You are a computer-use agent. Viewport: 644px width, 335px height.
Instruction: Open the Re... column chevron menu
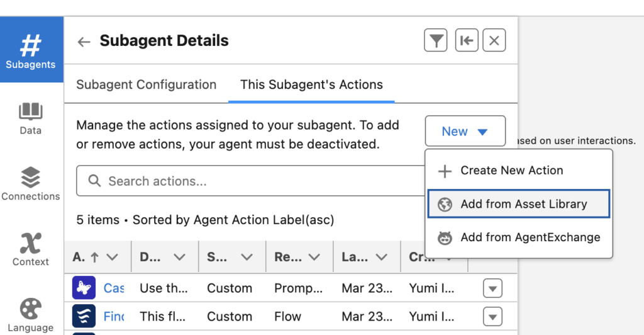click(314, 258)
